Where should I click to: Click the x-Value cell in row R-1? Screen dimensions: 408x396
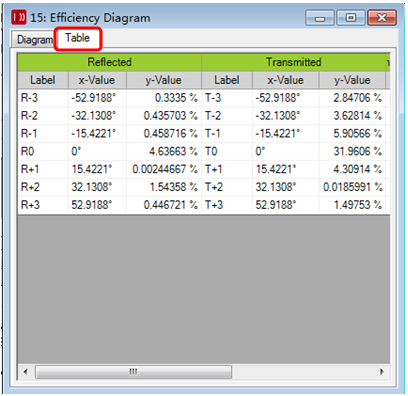tap(97, 134)
